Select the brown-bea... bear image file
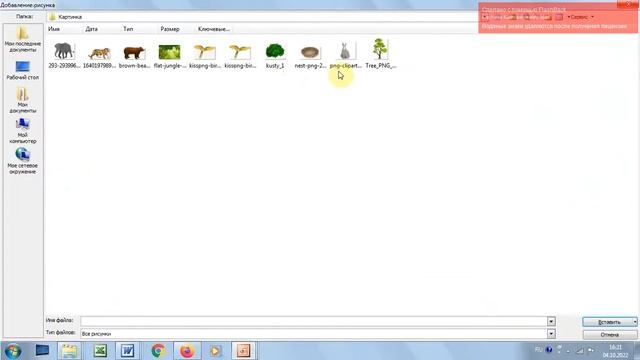This screenshot has height=360, width=640. coord(134,55)
